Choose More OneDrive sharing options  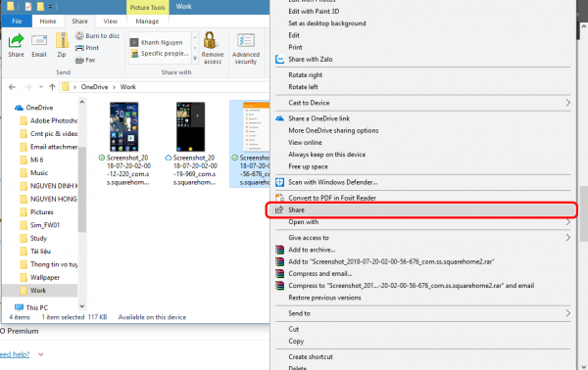click(333, 130)
